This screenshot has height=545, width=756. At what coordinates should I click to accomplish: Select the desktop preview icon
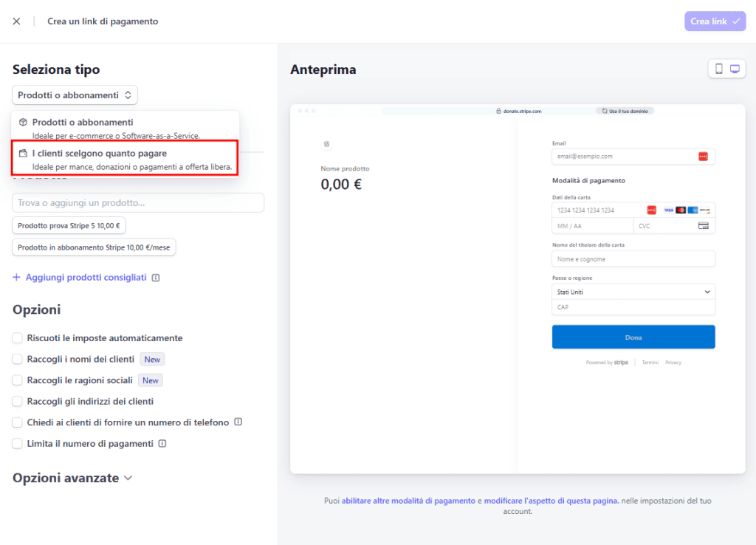[x=735, y=68]
